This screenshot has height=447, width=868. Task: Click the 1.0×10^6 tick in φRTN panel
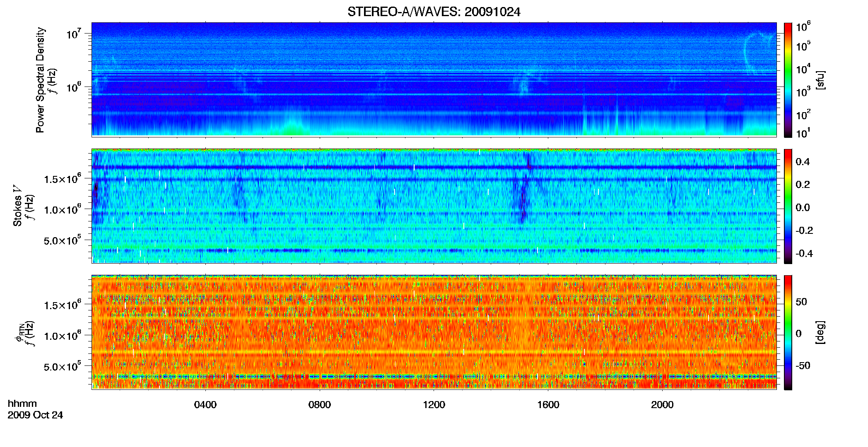62,336
